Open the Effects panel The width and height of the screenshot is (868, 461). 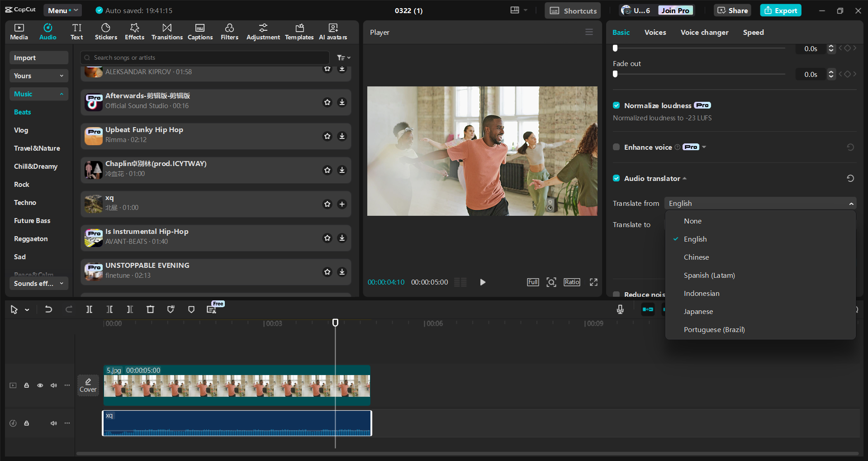click(x=134, y=32)
